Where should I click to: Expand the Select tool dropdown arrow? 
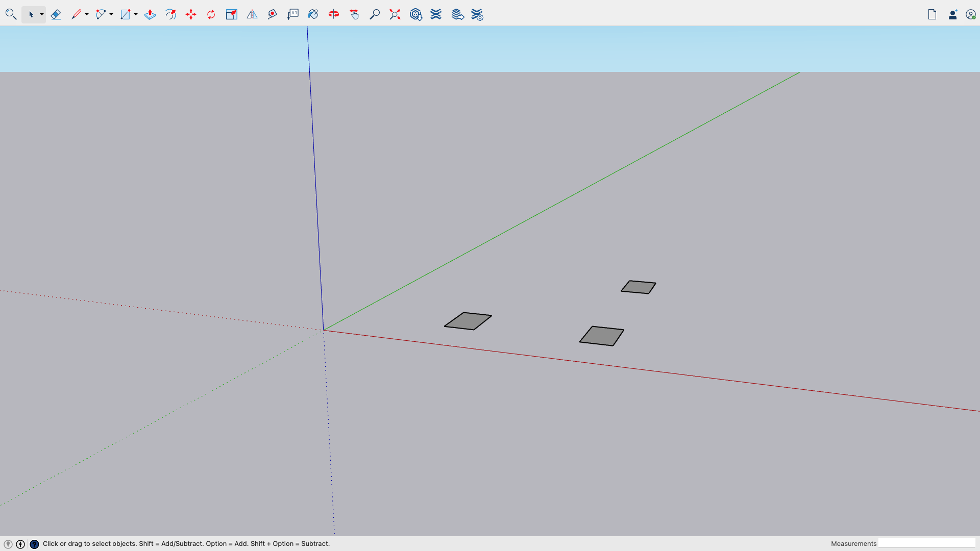pos(41,14)
